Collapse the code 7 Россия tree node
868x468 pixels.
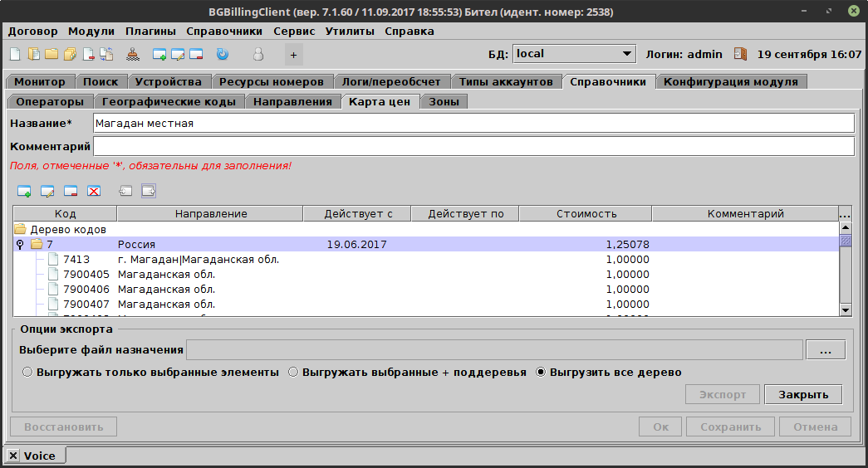[20, 244]
